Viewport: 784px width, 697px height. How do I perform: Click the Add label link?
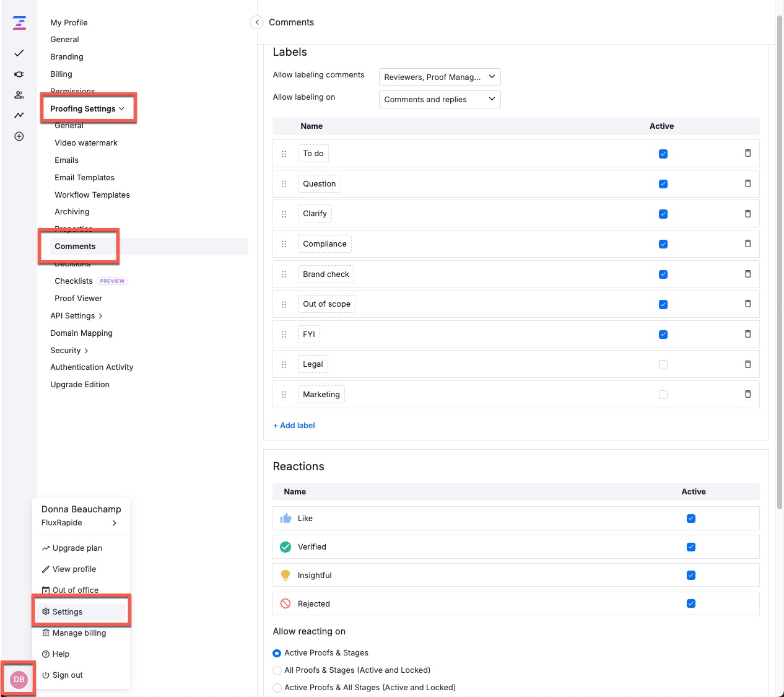[x=294, y=426]
